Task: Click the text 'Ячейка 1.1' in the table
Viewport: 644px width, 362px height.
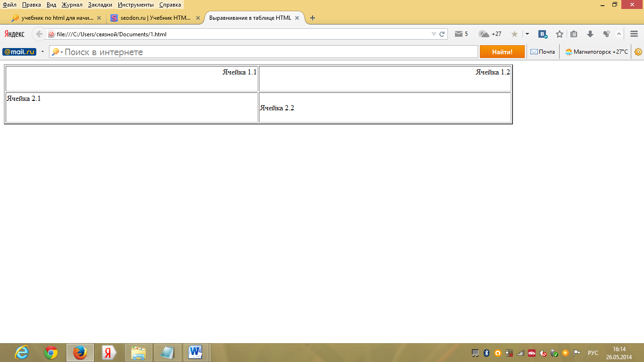Action: pyautogui.click(x=239, y=72)
